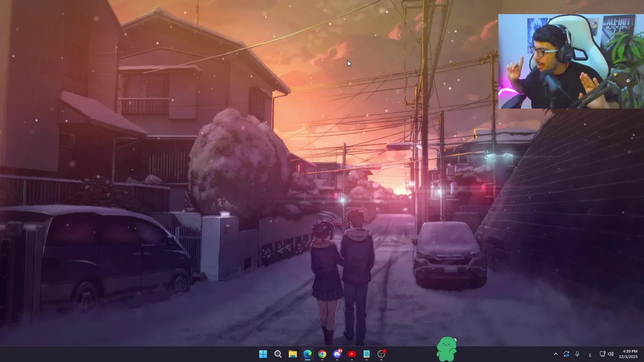Open YouTube app in taskbar
Viewport: 644px width, 362px height.
[x=352, y=354]
